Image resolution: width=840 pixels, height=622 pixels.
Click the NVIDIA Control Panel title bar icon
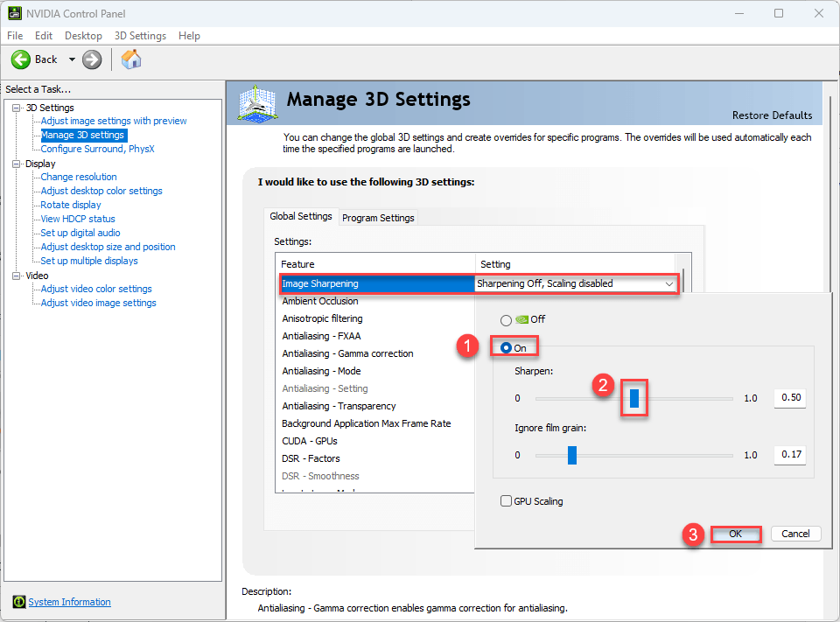tap(15, 13)
